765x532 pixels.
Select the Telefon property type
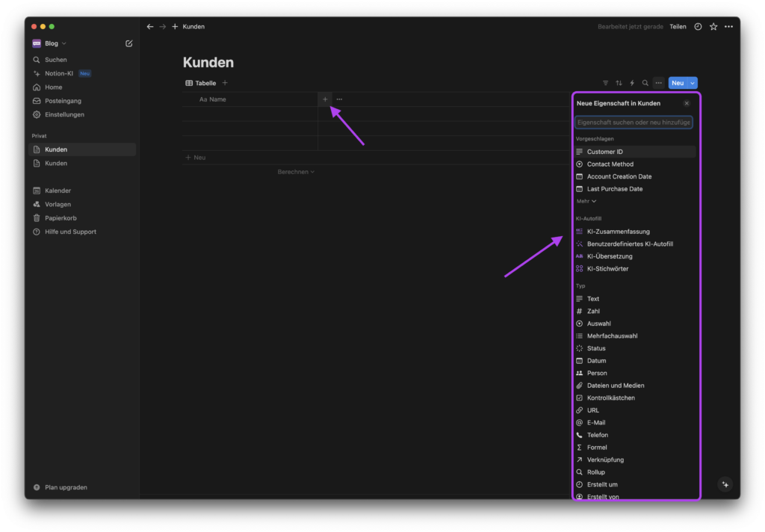pyautogui.click(x=635, y=435)
